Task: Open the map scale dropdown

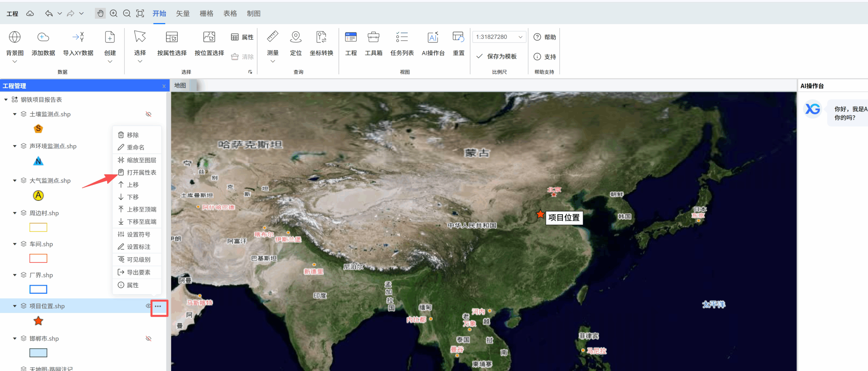Action: click(520, 37)
